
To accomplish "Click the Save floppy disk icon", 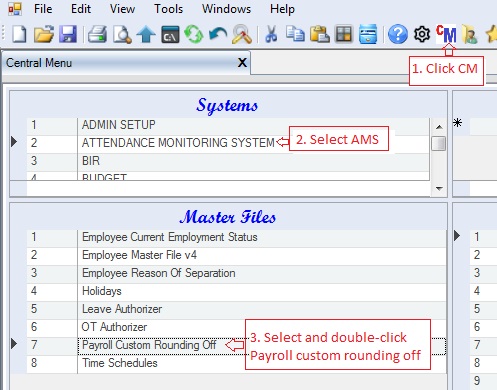I will [x=68, y=34].
